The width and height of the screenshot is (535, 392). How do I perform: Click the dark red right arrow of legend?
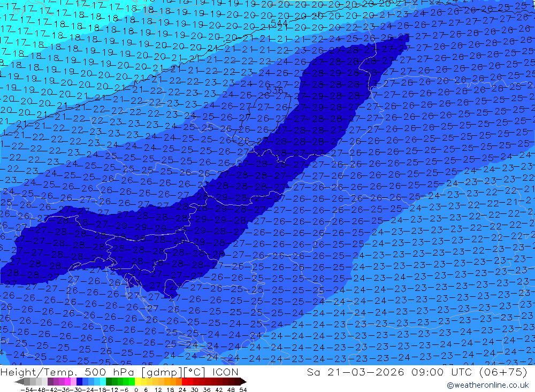pos(243,382)
